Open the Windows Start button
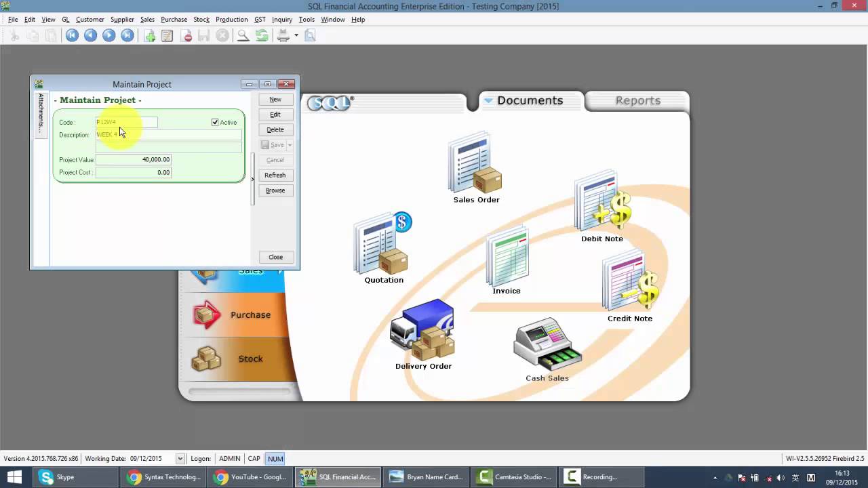This screenshot has width=868, height=488. click(x=14, y=477)
